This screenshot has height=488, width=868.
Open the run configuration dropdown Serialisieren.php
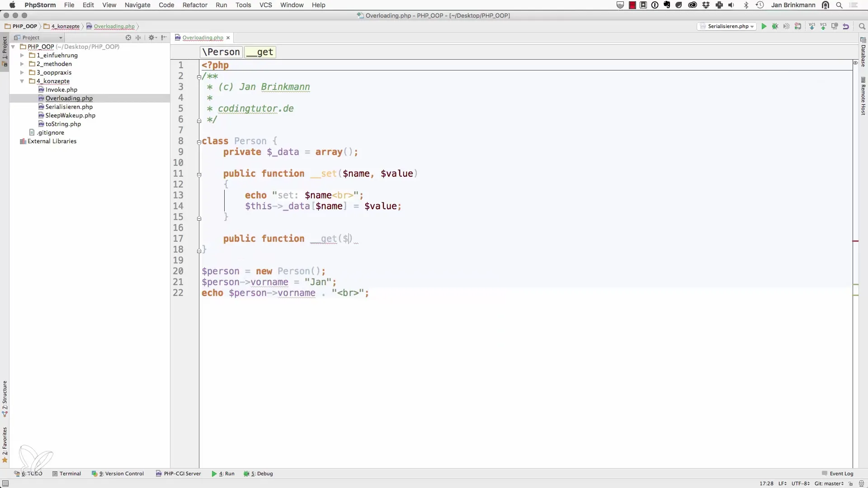point(727,26)
